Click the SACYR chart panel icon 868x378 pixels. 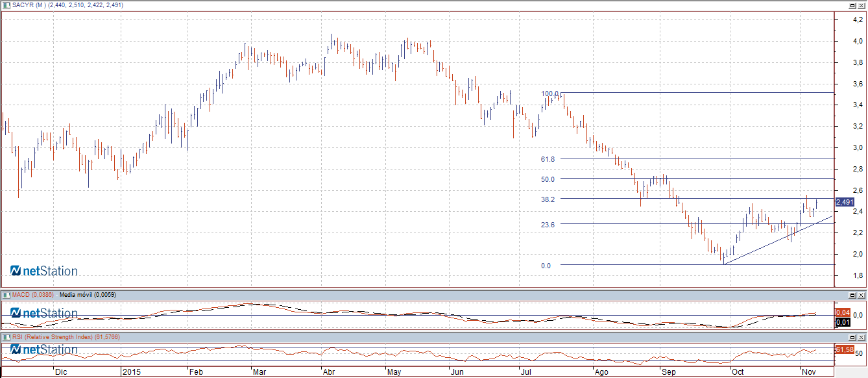point(6,5)
